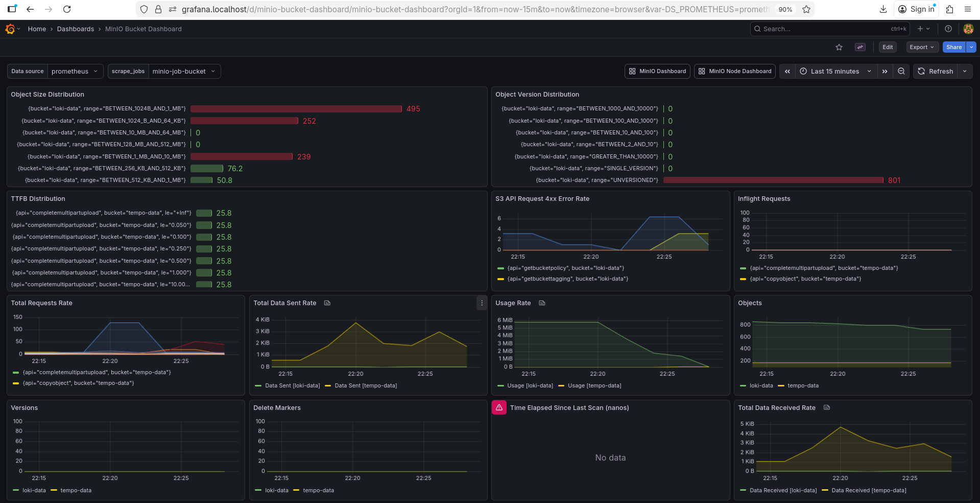This screenshot has height=503, width=980.
Task: Open the browser downloads panel
Action: pyautogui.click(x=883, y=9)
